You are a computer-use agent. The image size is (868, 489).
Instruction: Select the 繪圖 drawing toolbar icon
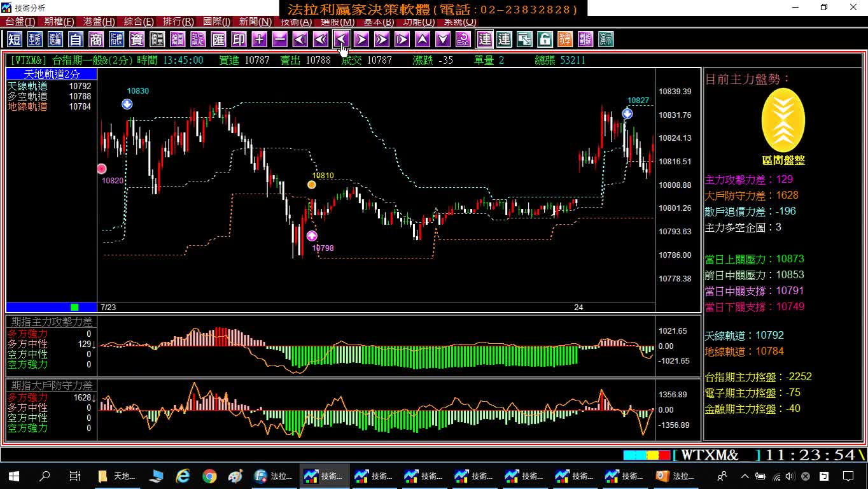coord(178,39)
